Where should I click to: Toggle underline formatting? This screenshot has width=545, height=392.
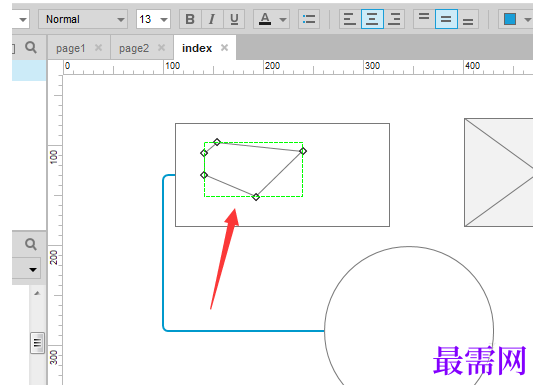234,19
